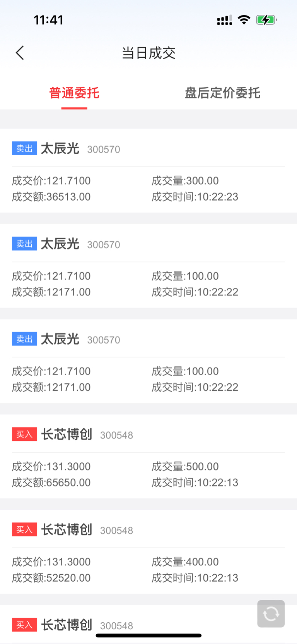
Task: Tap the battery charging icon
Action: tap(266, 20)
